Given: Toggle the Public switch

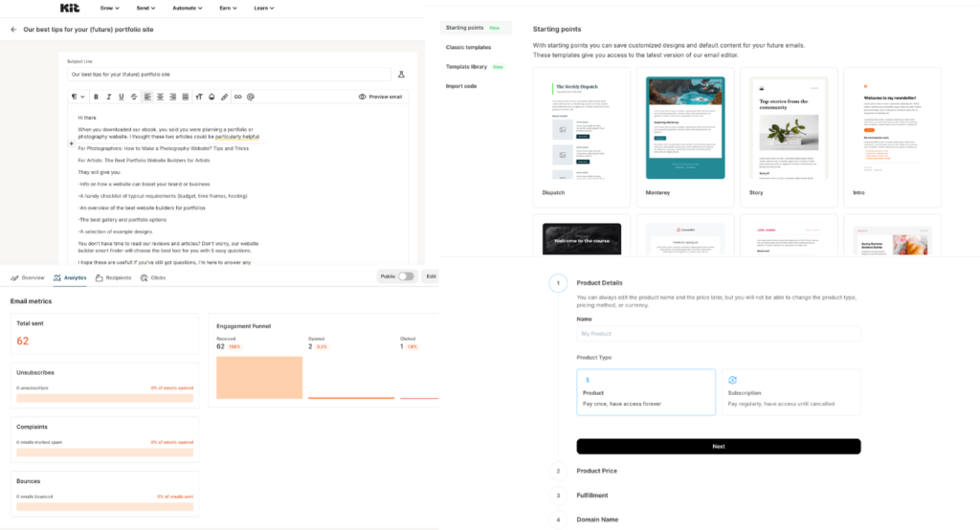Looking at the screenshot, I should [x=406, y=276].
